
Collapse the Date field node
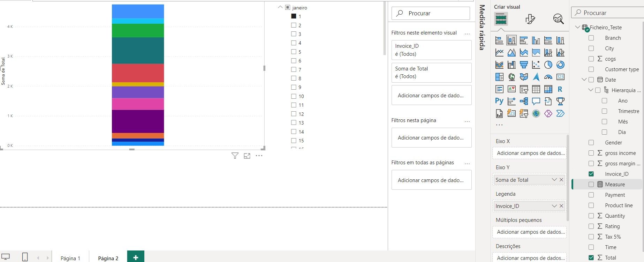[584, 80]
